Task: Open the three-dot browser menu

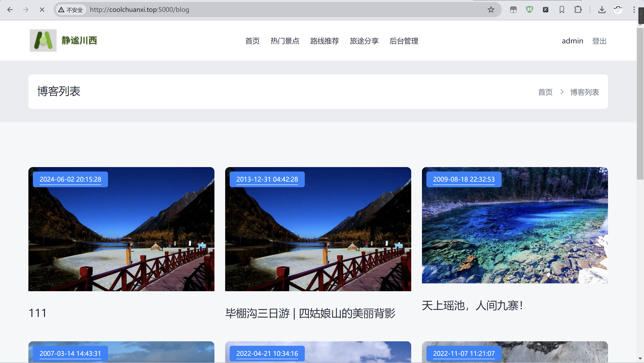Action: point(634,10)
